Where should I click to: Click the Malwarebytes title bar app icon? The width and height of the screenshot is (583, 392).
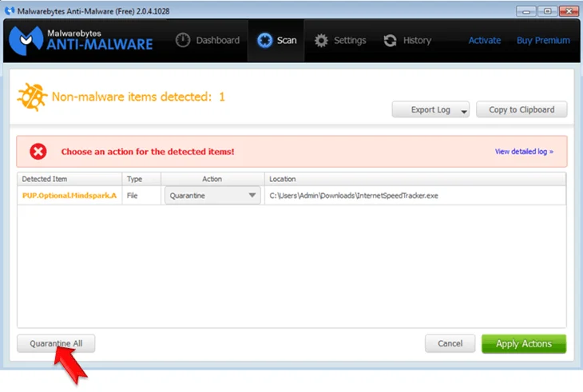coord(10,10)
